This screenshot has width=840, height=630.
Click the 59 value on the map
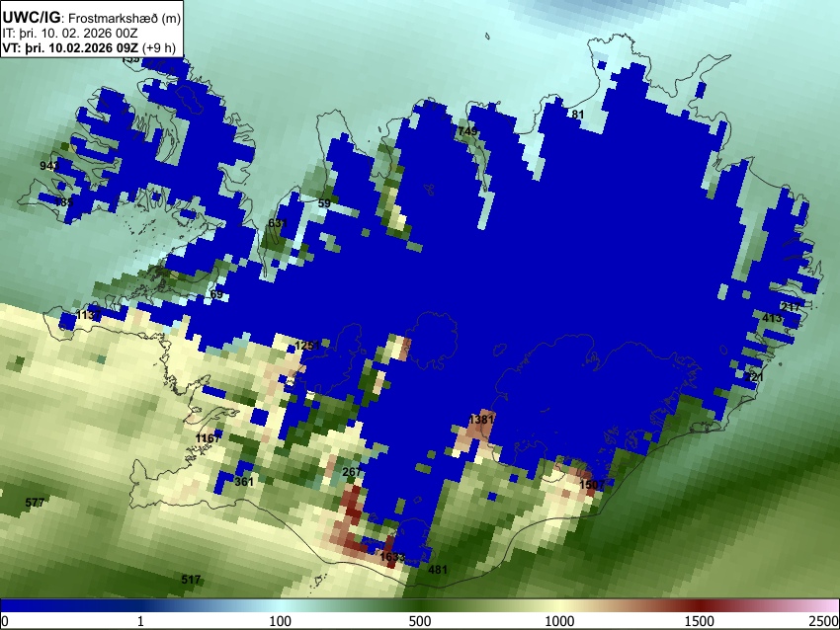click(x=324, y=203)
